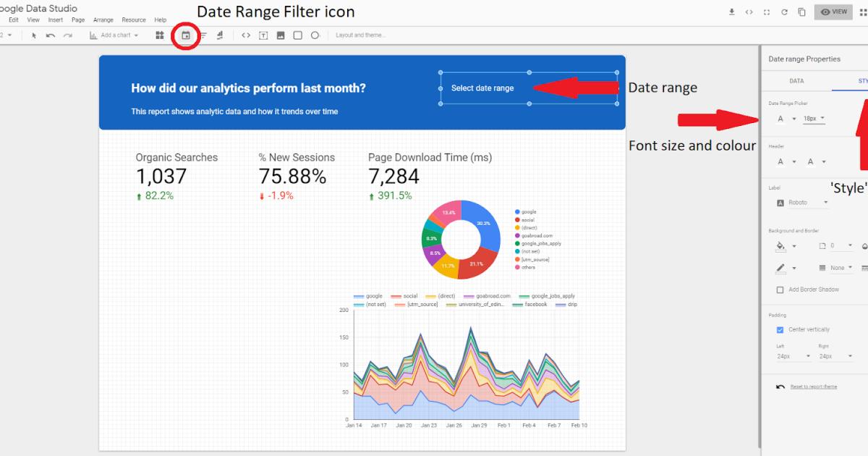Click the refresh data icon near VIEW button
The width and height of the screenshot is (868, 456).
coord(784,12)
